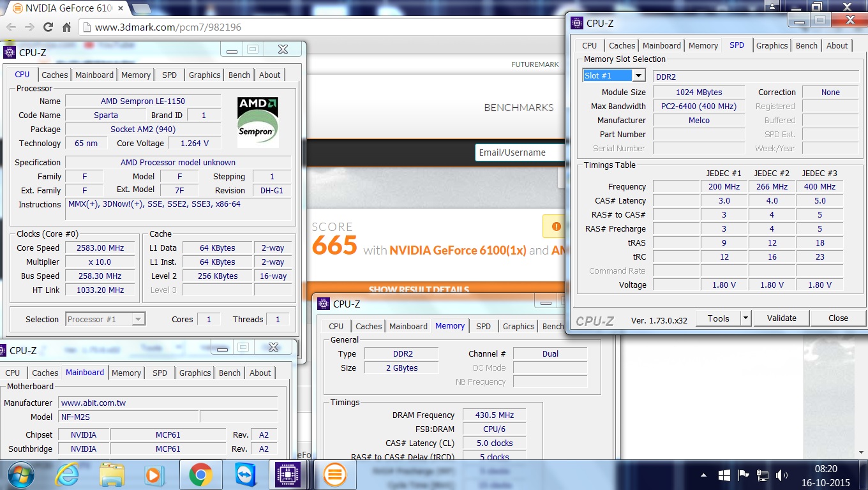Select manufacturer Melco value
The height and width of the screenshot is (490, 868).
pyautogui.click(x=699, y=120)
